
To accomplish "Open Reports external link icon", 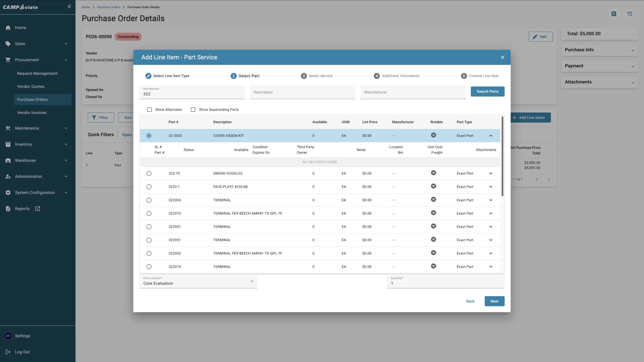I will click(x=37, y=209).
